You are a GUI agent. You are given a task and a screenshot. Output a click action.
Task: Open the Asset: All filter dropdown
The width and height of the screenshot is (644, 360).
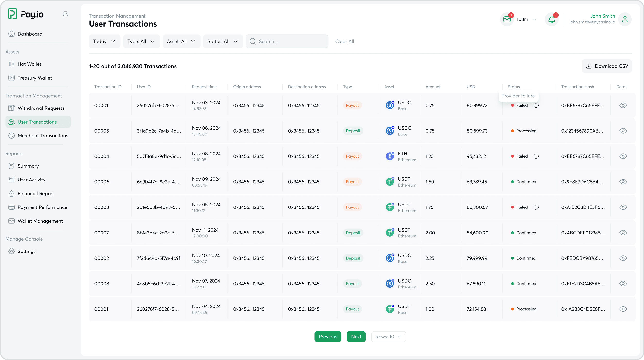click(x=181, y=41)
